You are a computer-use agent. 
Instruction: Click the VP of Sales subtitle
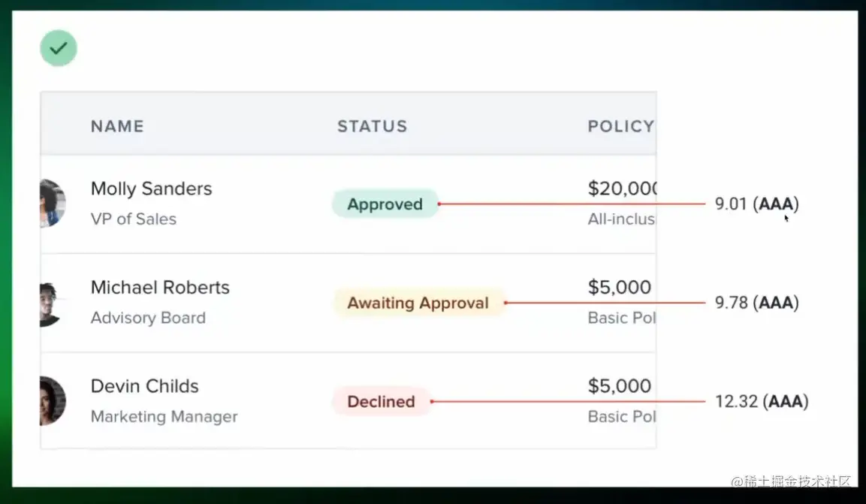click(x=134, y=219)
